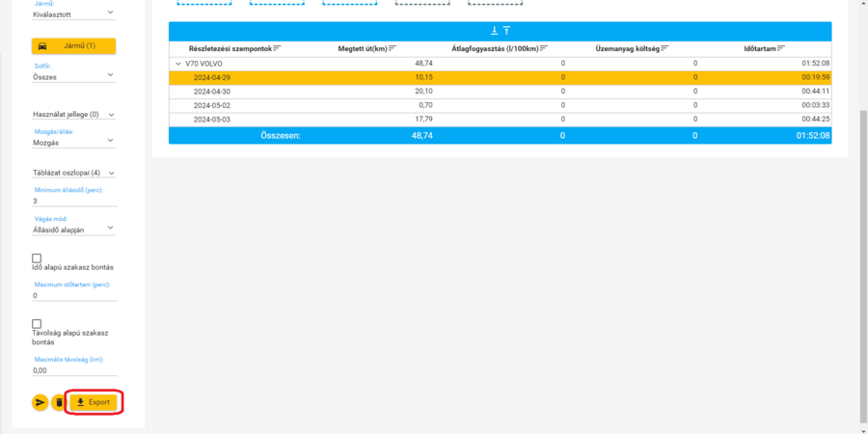Click the Minimum állásidő input field
Screen dimensions: 868x434
tap(73, 202)
